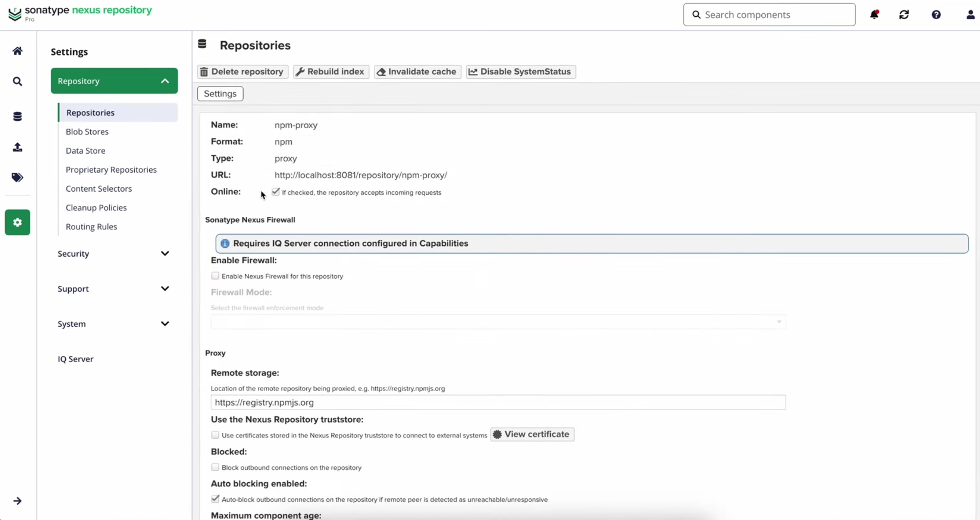Viewport: 980px width, 520px height.
Task: Click the sidebar search magnifier icon
Action: click(x=18, y=82)
